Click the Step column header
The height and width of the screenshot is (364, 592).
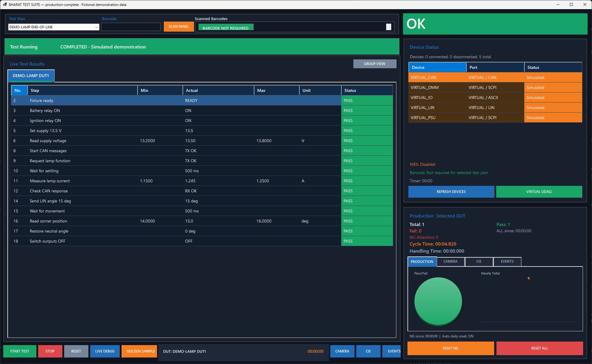tap(83, 90)
